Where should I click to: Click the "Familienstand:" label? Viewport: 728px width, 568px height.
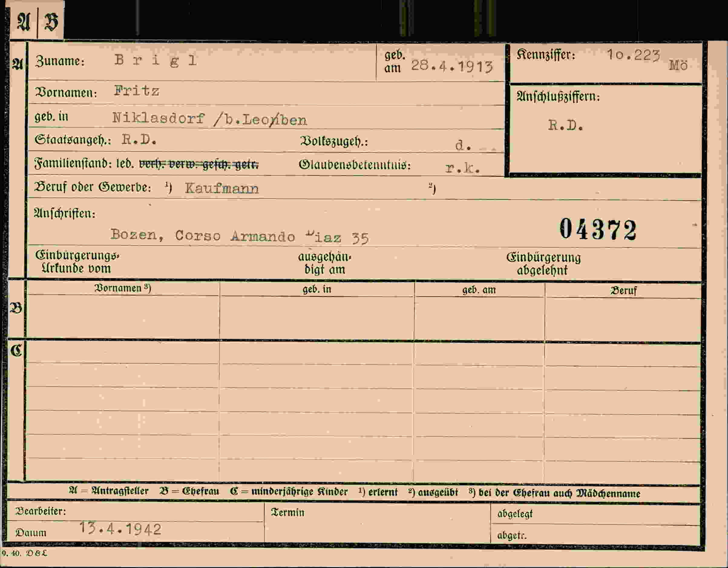(x=73, y=163)
